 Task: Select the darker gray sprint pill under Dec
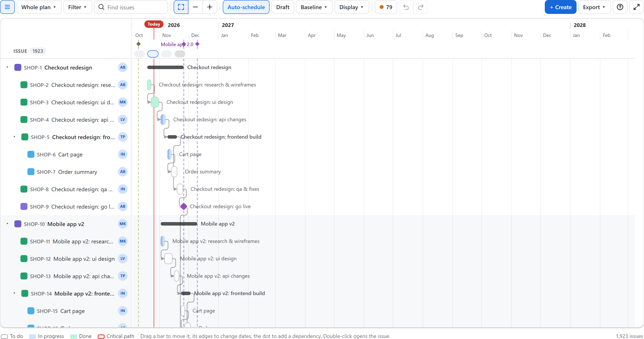click(x=180, y=54)
